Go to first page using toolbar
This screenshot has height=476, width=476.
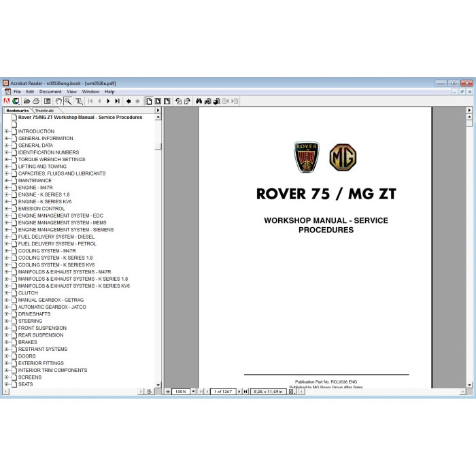(x=90, y=101)
